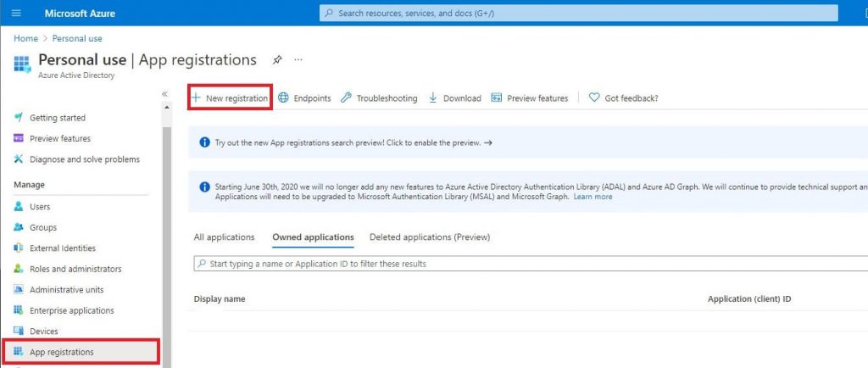The width and height of the screenshot is (868, 368).
Task: Click New registration
Action: (x=230, y=98)
